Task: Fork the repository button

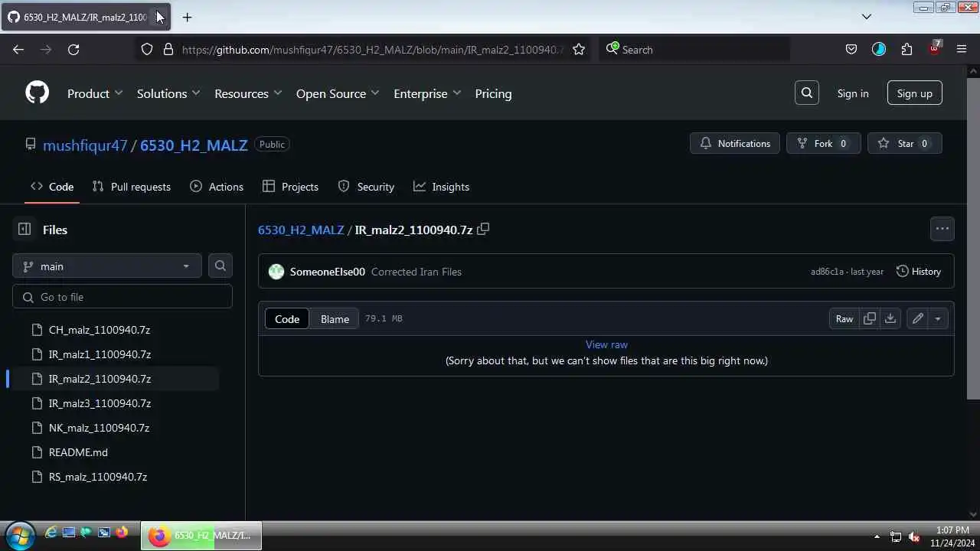Action: click(x=824, y=143)
